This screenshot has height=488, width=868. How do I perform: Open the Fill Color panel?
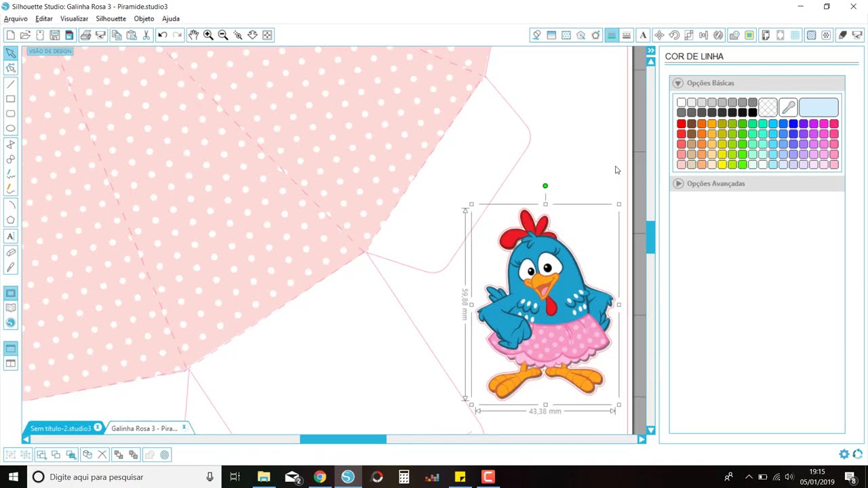point(536,35)
